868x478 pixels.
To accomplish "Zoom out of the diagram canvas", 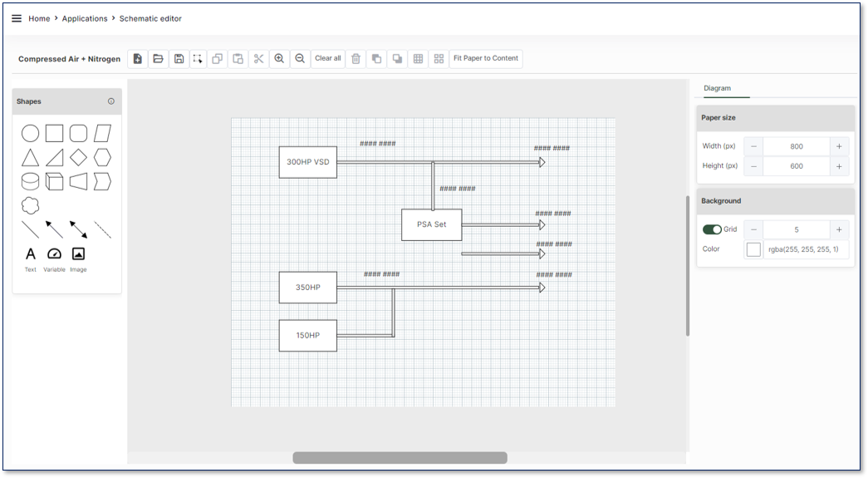I will point(300,59).
